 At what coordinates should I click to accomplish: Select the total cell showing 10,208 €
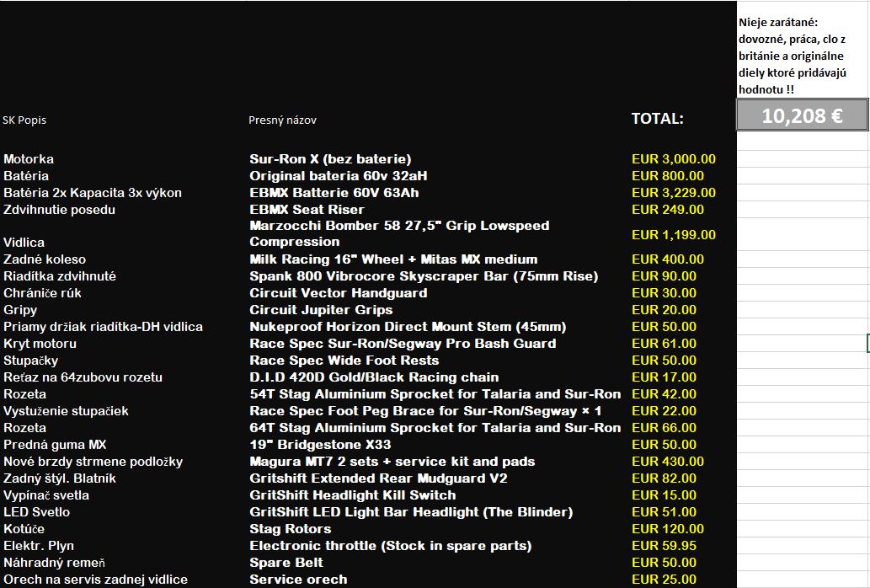803,115
